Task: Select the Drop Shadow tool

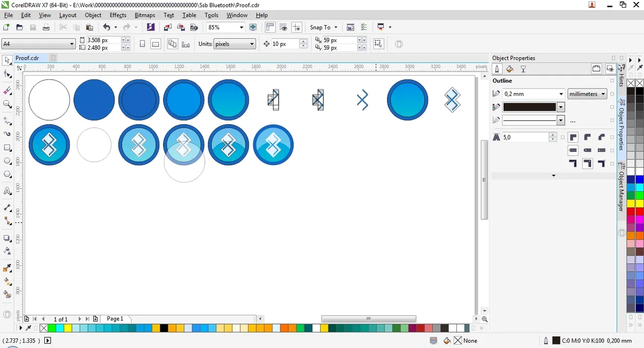Action: click(x=7, y=238)
